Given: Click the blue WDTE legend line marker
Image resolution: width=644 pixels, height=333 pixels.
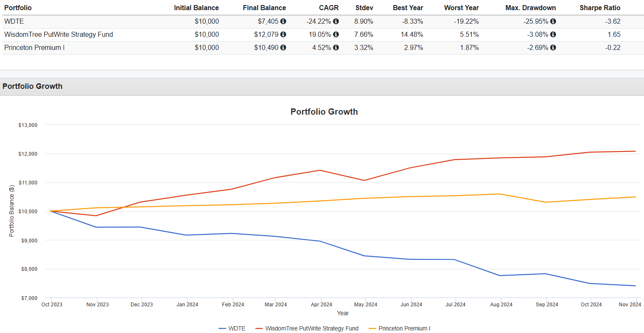Looking at the screenshot, I should coord(222,328).
